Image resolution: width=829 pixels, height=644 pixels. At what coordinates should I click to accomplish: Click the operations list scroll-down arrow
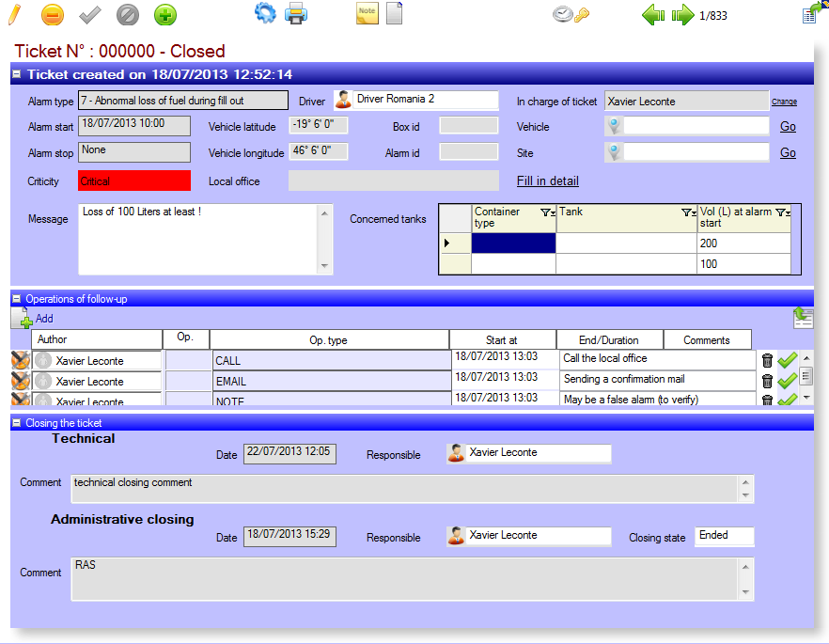click(806, 398)
